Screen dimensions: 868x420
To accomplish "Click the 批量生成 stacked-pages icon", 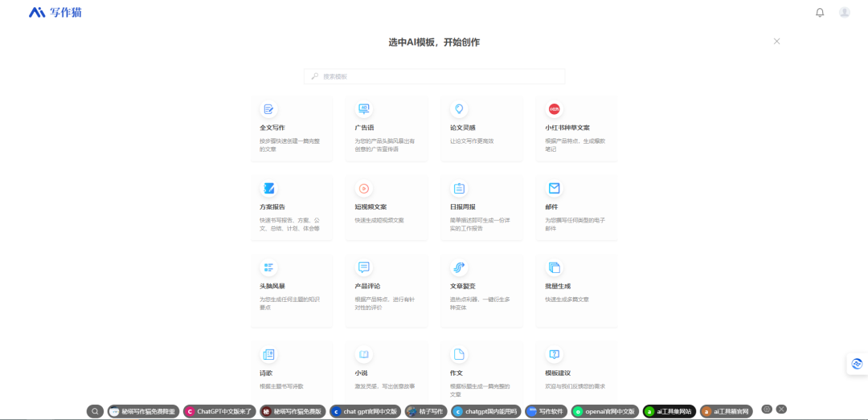I will [554, 268].
